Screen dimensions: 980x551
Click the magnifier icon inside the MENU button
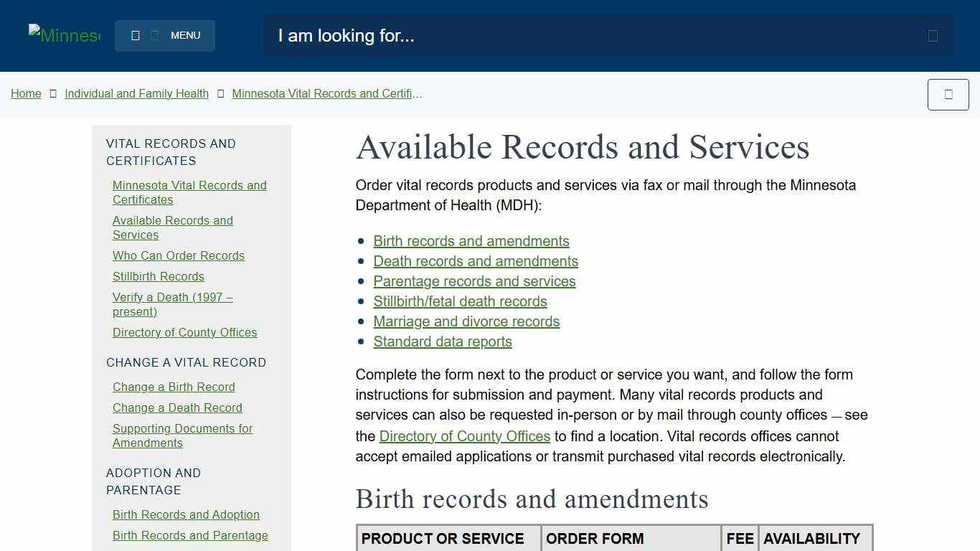(155, 34)
